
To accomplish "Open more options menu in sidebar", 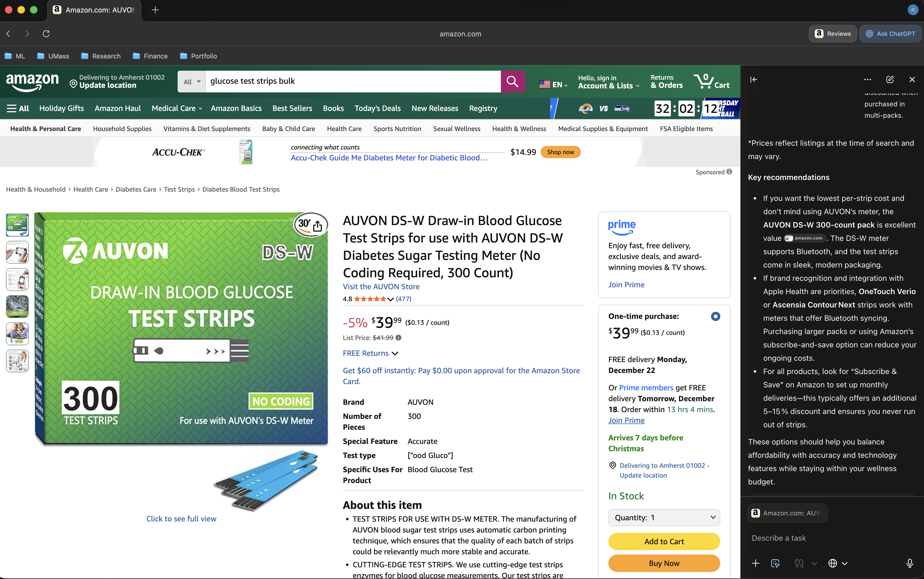I will pyautogui.click(x=867, y=79).
